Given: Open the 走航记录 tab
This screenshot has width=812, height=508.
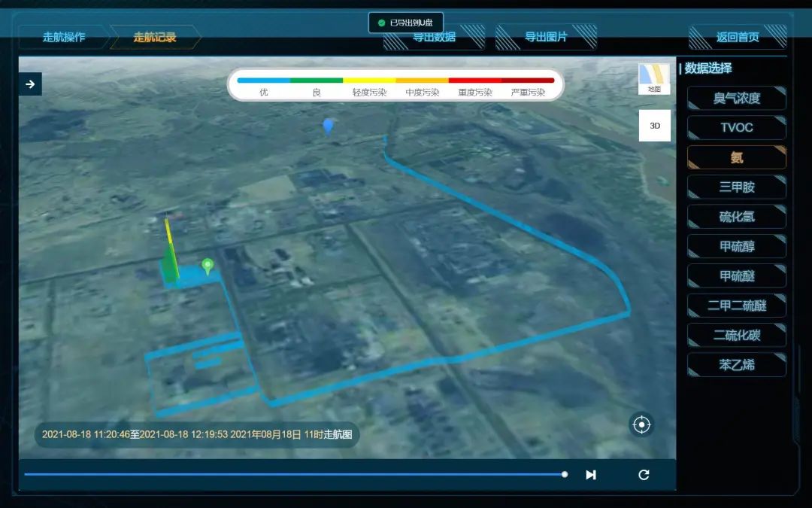Looking at the screenshot, I should (155, 37).
